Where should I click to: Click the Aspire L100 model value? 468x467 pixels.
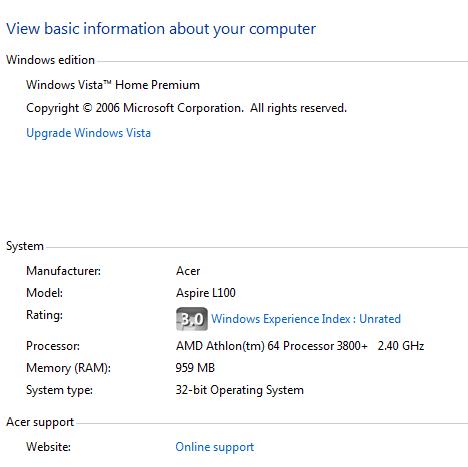206,293
